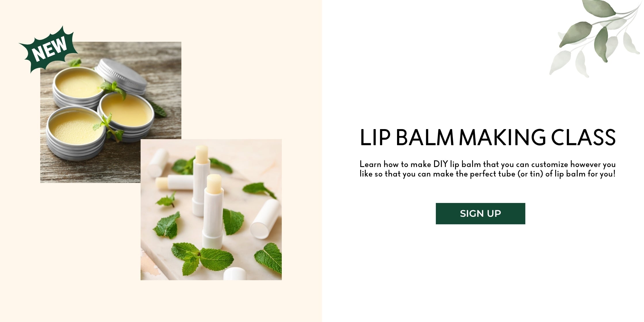The height and width of the screenshot is (322, 644).
Task: Click the lip balm tube lying sideways
Action: (x=174, y=183)
